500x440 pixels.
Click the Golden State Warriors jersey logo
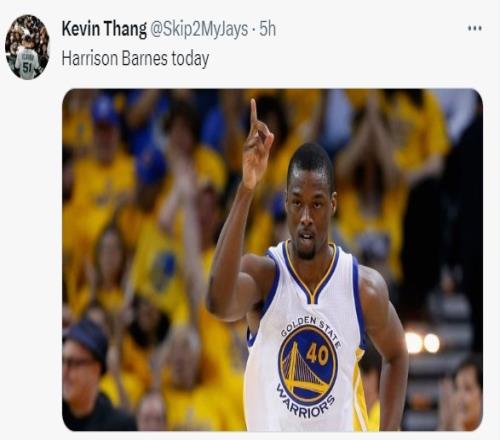(x=308, y=367)
